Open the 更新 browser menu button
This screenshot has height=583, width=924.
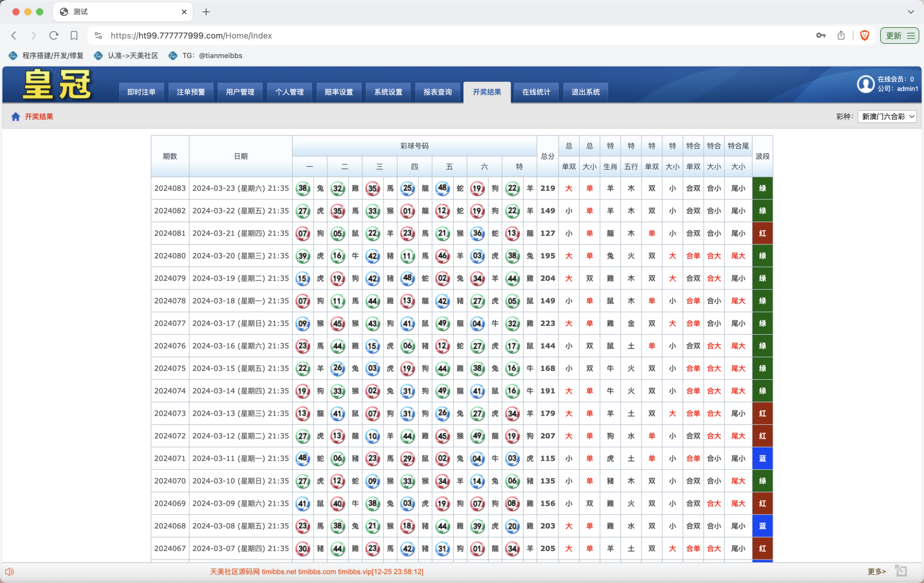899,35
